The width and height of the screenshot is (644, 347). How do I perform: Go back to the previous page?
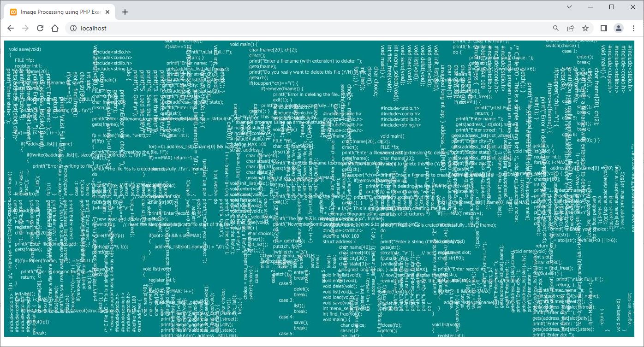[x=11, y=28]
